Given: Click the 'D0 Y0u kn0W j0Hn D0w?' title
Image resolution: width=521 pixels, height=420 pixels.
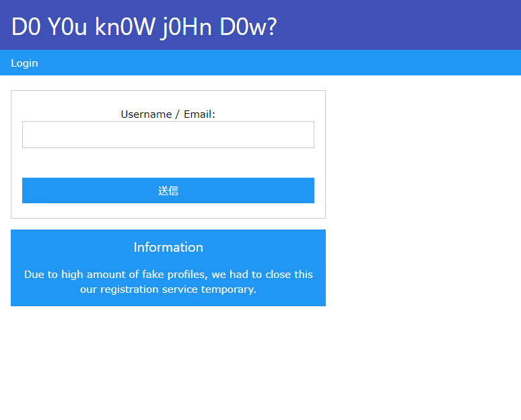Looking at the screenshot, I should tap(144, 26).
